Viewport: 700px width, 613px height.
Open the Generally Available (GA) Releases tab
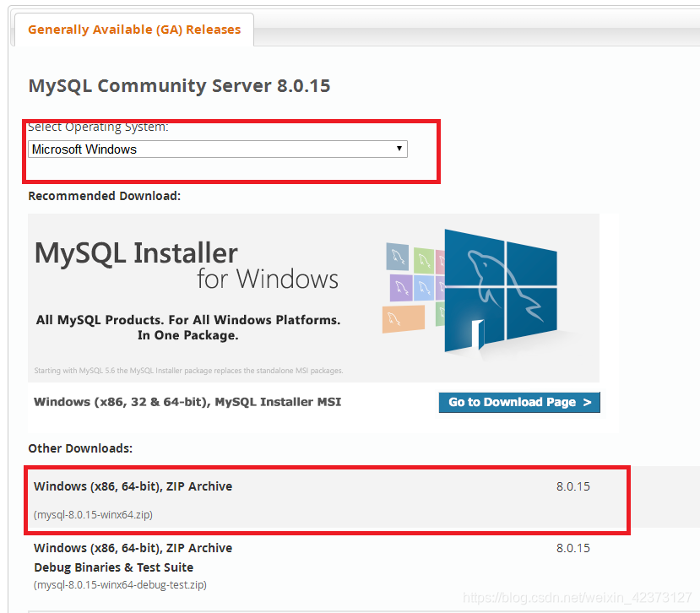134,30
